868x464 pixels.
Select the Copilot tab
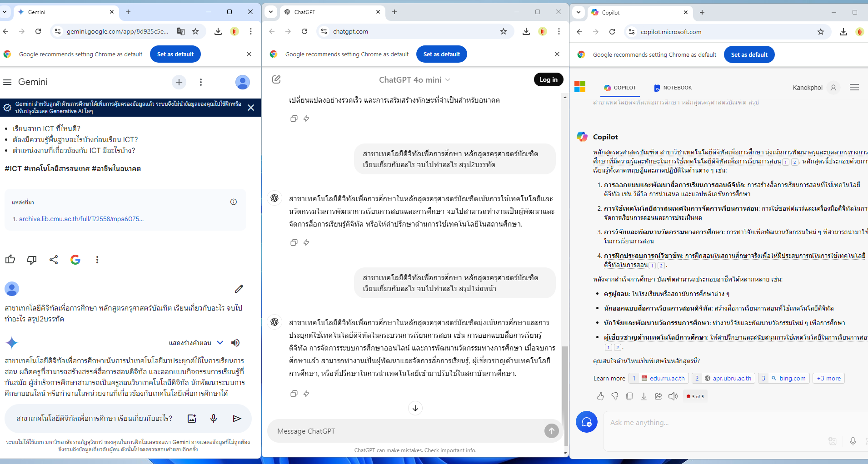pos(620,88)
